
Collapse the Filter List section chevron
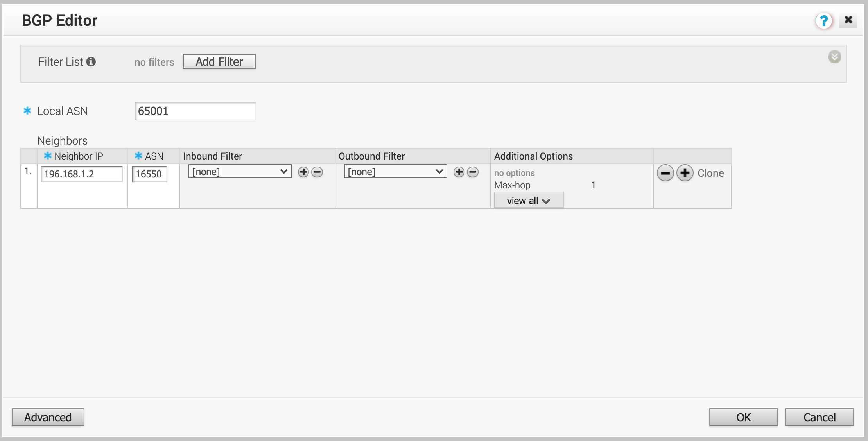834,57
